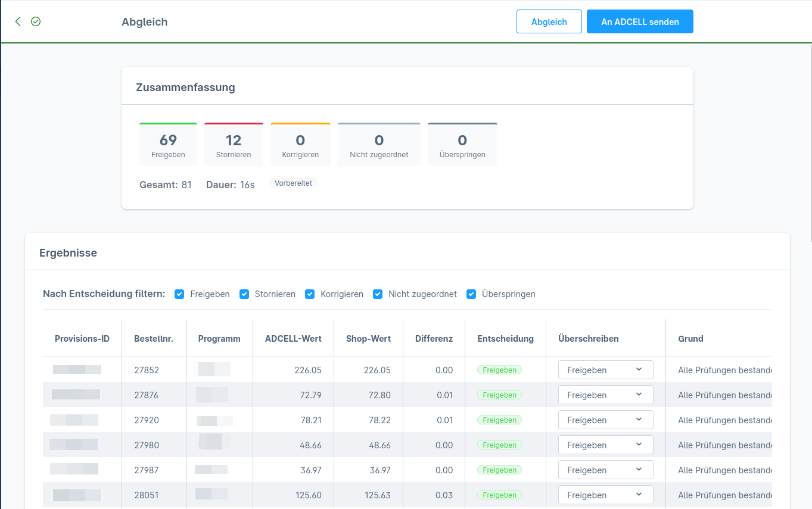Image resolution: width=812 pixels, height=509 pixels.
Task: Click the Provisions-ID column header
Action: 82,339
